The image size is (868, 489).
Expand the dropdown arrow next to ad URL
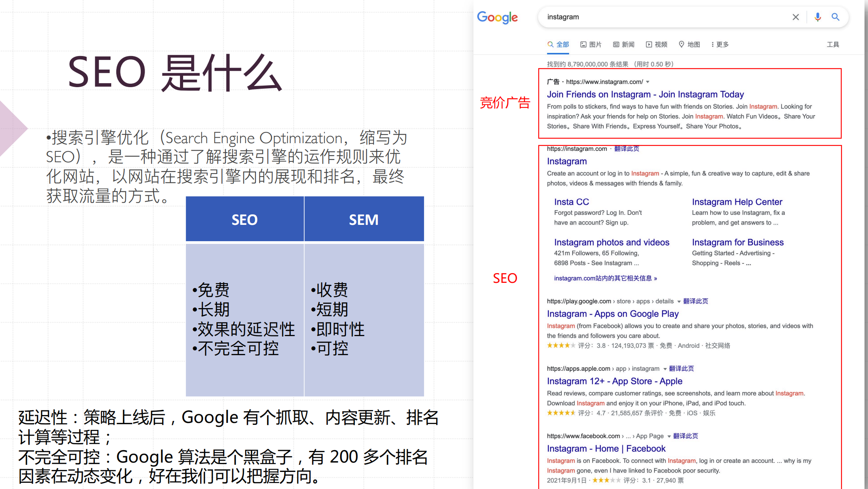(x=648, y=82)
